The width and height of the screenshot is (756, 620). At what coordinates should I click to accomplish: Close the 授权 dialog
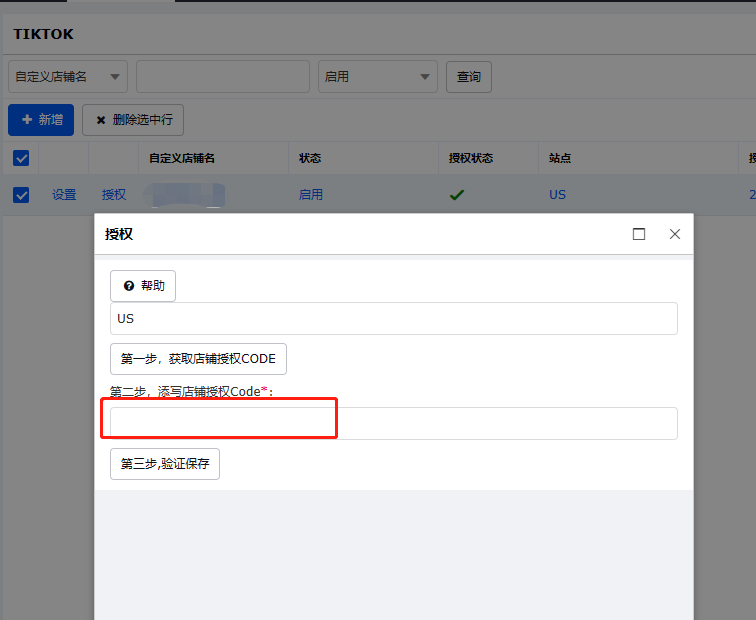(675, 234)
